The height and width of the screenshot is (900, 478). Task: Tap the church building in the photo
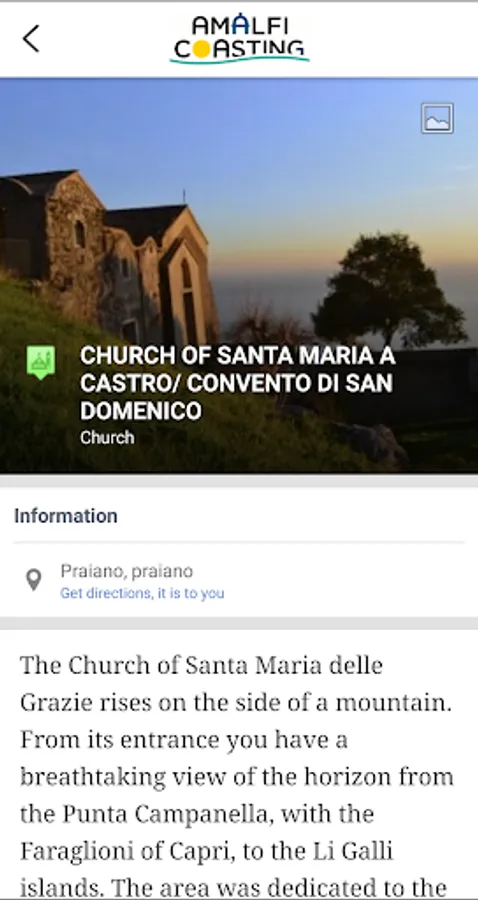[106, 255]
